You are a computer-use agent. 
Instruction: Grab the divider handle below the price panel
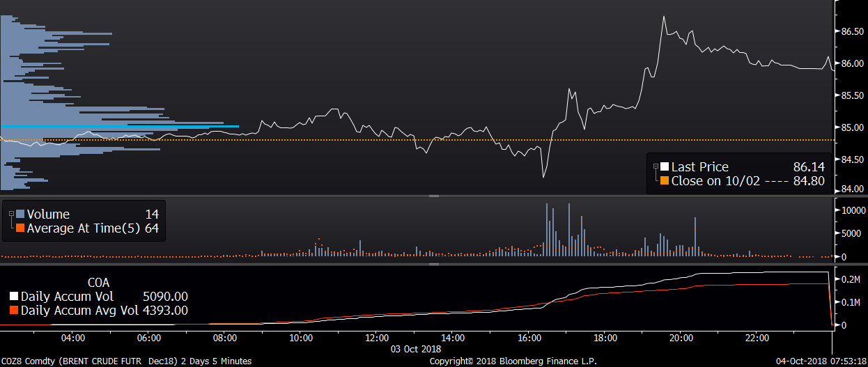[x=433, y=196]
